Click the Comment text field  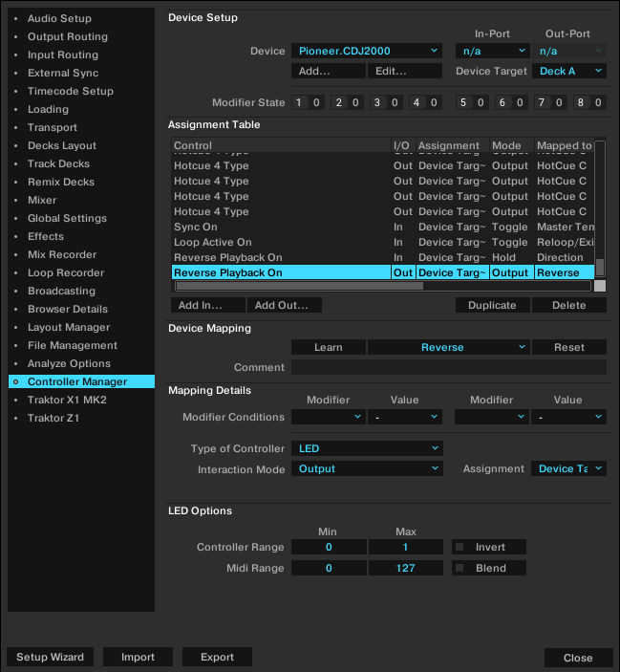tap(448, 367)
